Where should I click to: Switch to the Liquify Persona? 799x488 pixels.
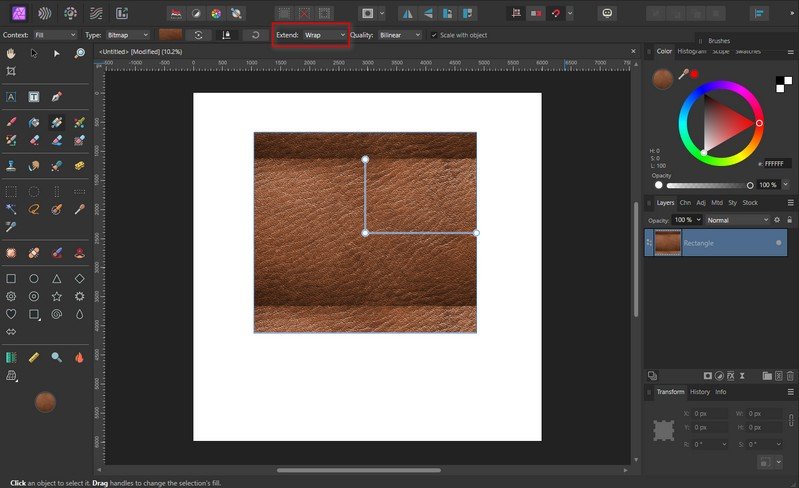[x=45, y=13]
